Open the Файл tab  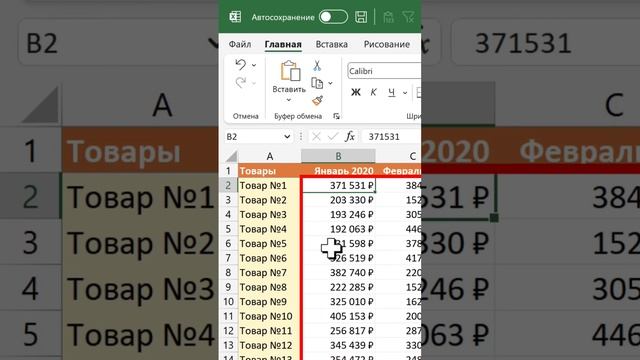point(240,44)
